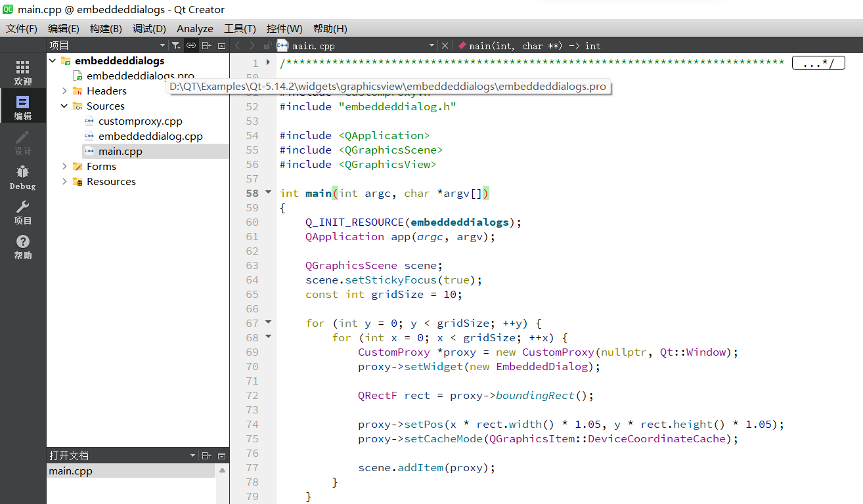
Task: Click QApplication include on line 54
Action: [384, 135]
